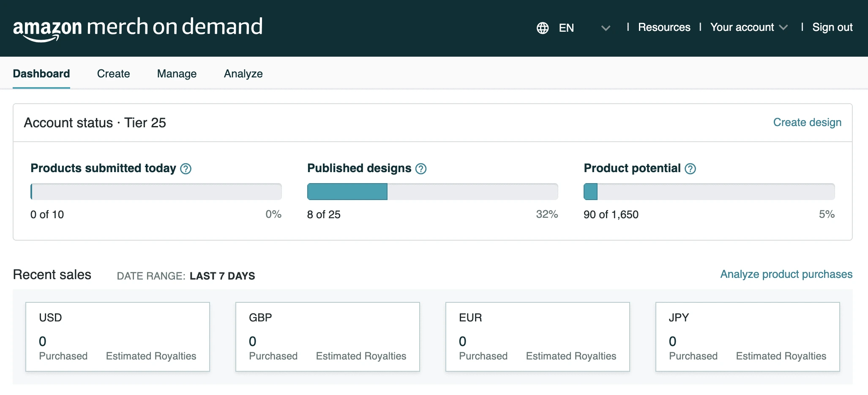Click the Resources menu item

click(664, 27)
